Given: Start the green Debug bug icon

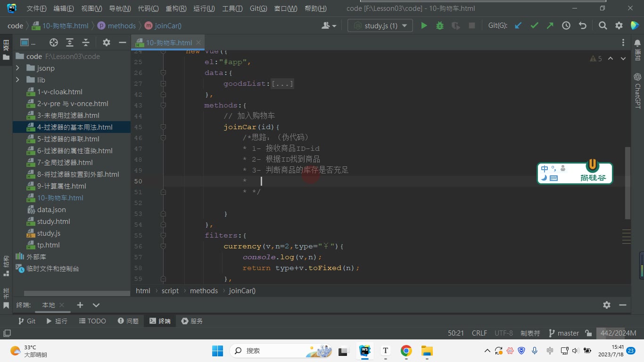Looking at the screenshot, I should pyautogui.click(x=440, y=26).
